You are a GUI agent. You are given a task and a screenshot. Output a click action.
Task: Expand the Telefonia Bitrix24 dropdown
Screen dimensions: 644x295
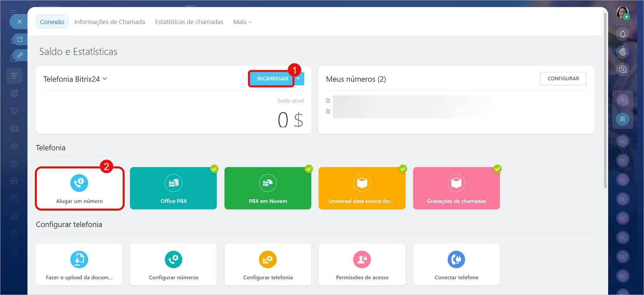[x=105, y=79]
